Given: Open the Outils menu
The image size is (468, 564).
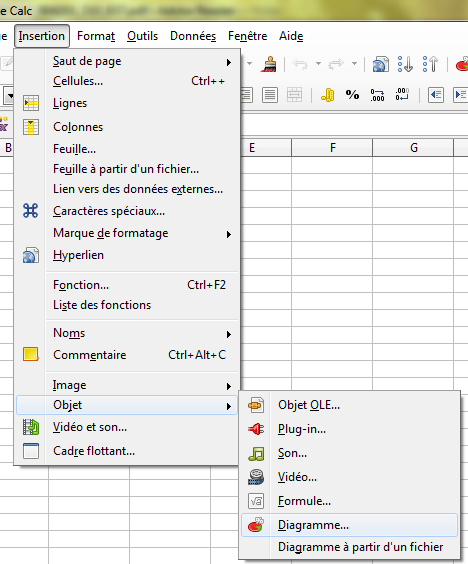Looking at the screenshot, I should [x=142, y=36].
